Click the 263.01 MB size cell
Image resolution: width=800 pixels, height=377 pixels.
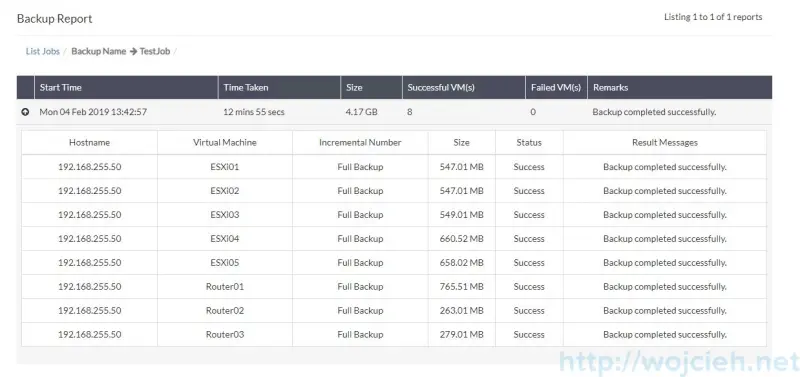(x=462, y=311)
